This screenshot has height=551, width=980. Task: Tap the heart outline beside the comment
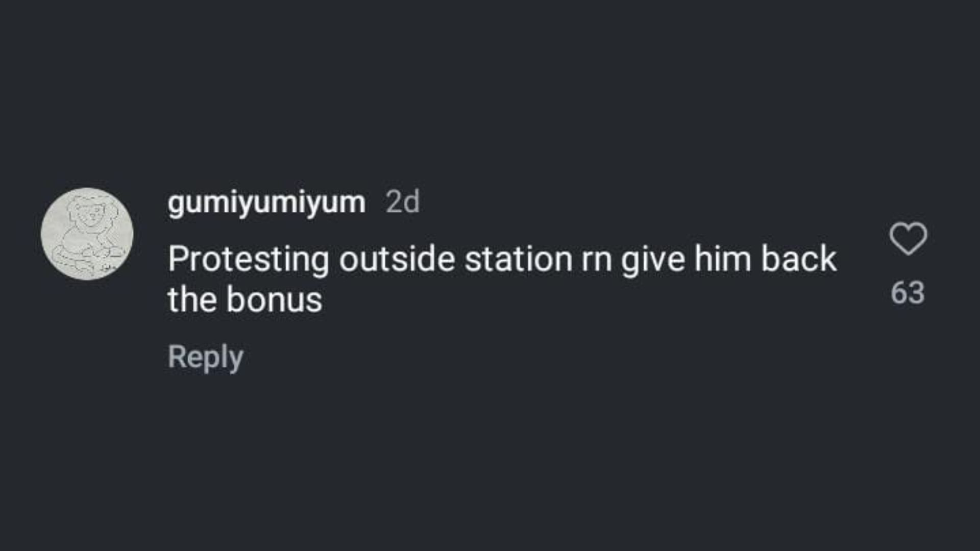pyautogui.click(x=908, y=238)
